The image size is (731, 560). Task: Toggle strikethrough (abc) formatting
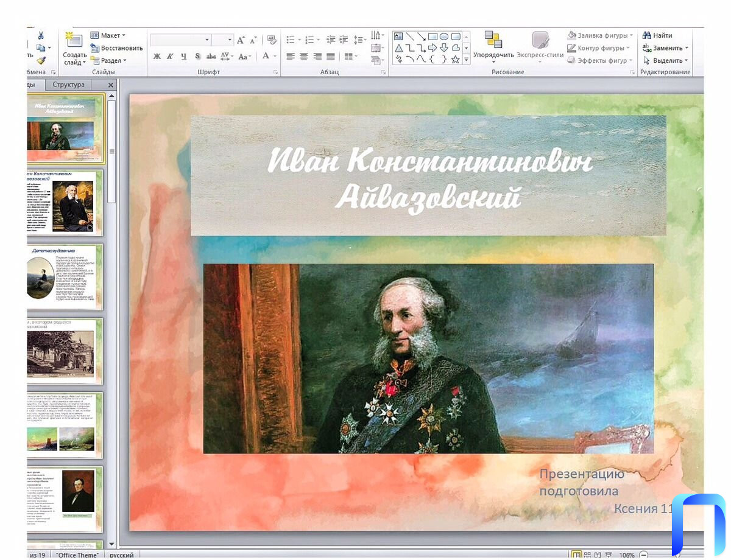(x=211, y=57)
